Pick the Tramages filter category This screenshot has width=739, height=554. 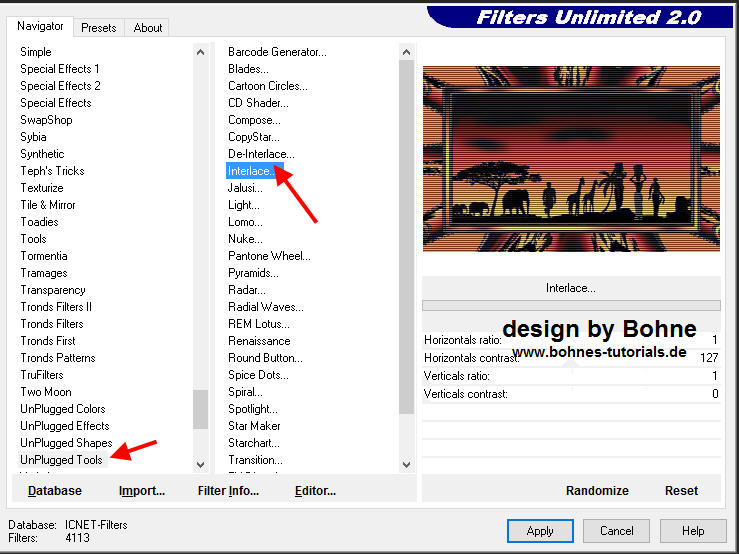pos(44,273)
